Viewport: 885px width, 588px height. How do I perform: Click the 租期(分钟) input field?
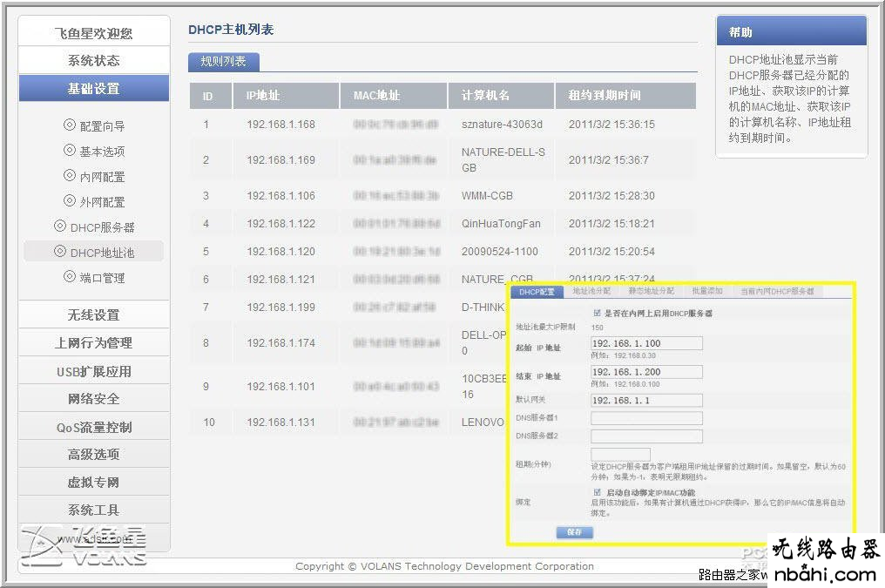620,454
